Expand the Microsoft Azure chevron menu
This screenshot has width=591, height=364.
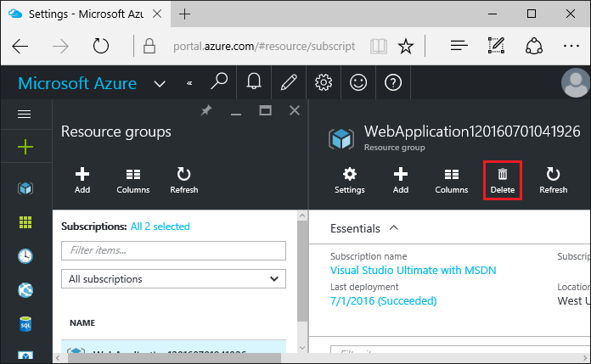tap(160, 83)
